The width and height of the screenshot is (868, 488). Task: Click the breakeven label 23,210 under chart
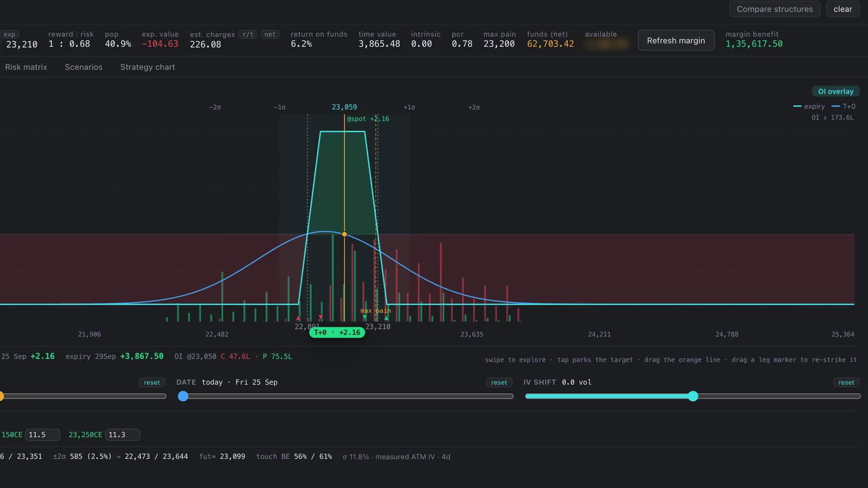pos(378,327)
